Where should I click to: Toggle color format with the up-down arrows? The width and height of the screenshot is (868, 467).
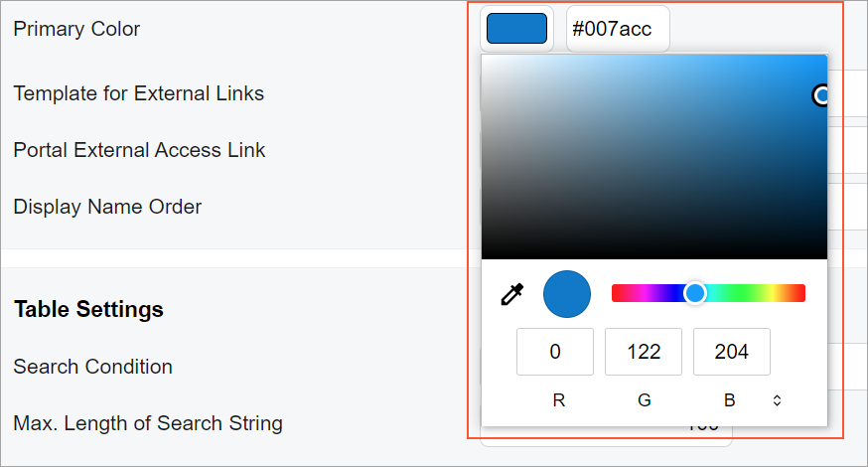777,400
